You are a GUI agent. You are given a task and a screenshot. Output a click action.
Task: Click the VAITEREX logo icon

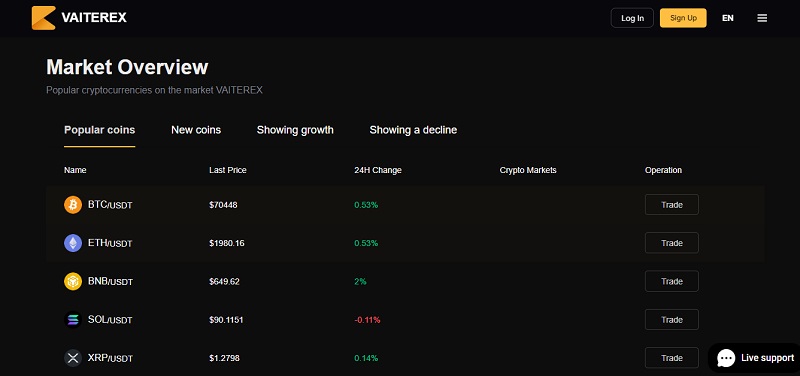click(x=43, y=18)
